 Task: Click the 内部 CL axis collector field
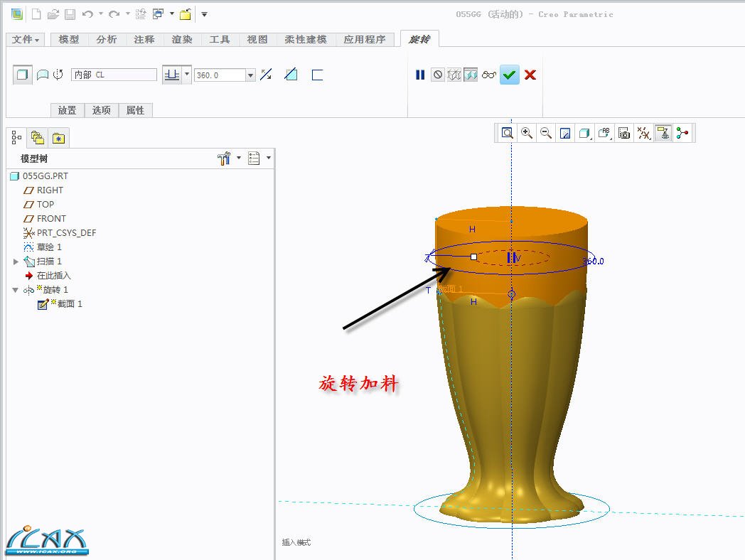tap(114, 75)
